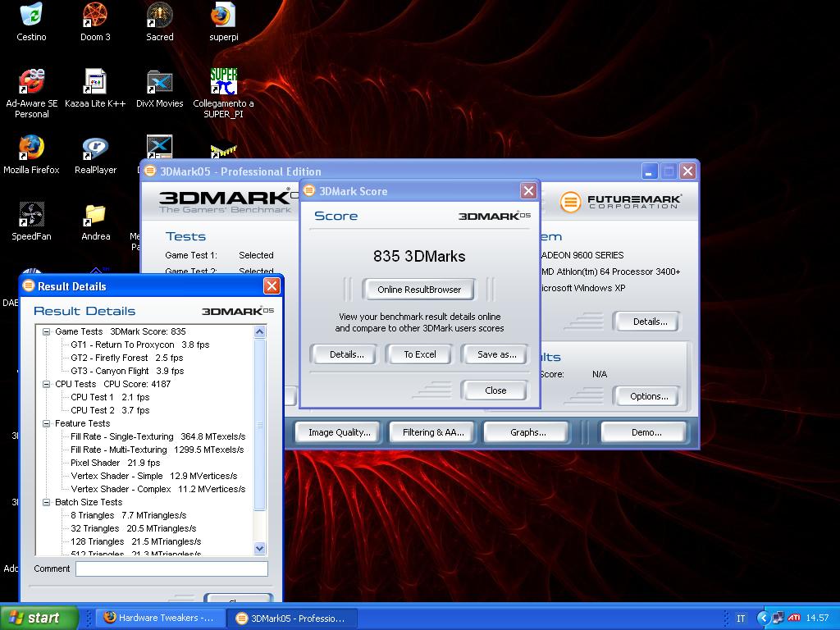Select 8 Triangles result row
840x630 pixels.
(129, 515)
